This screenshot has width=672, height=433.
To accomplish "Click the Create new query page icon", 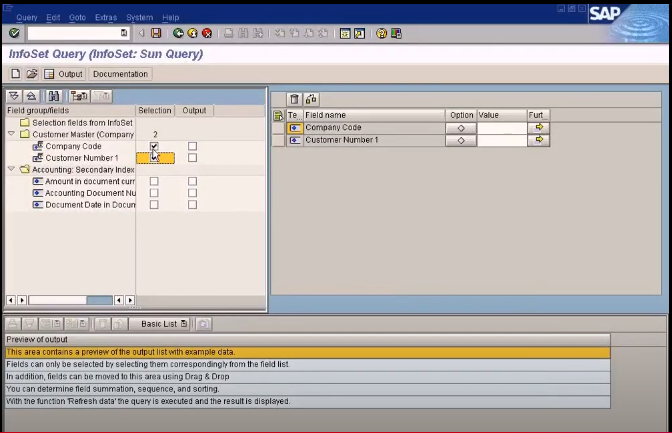I will point(15,74).
